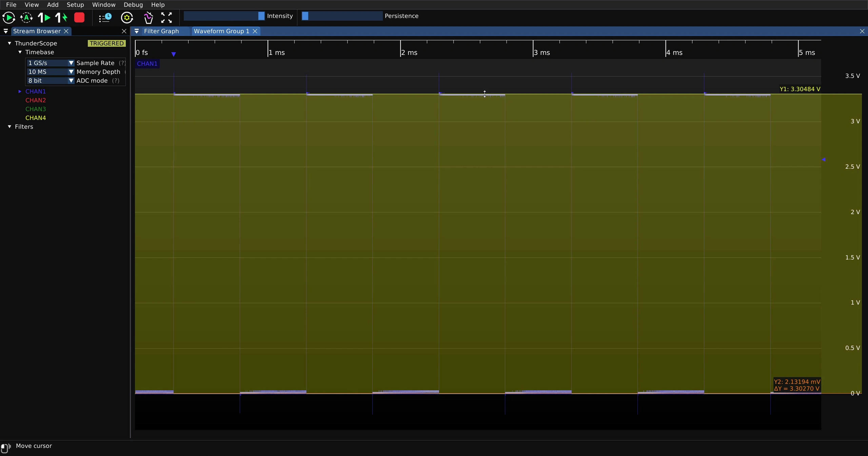The width and height of the screenshot is (868, 456).
Task: Arm the auto trigger icon
Action: click(26, 18)
